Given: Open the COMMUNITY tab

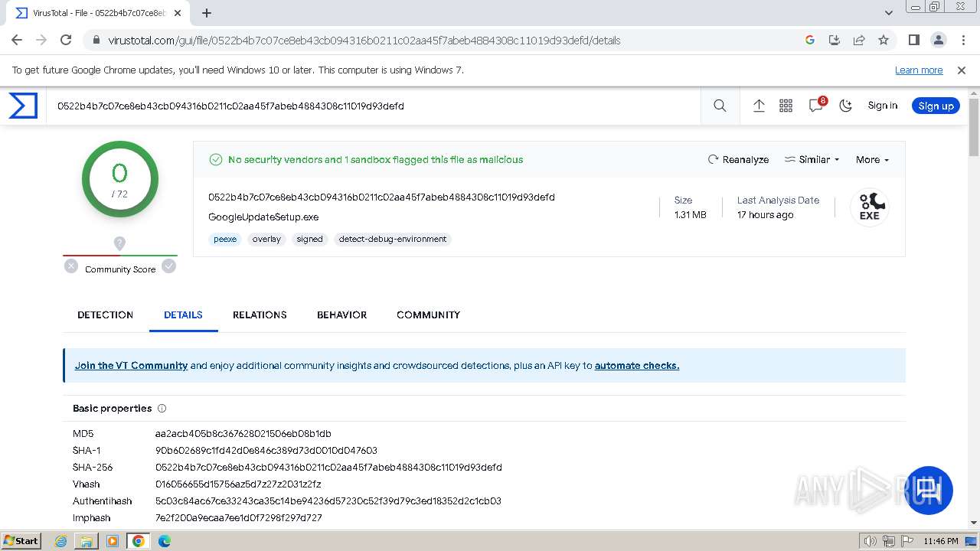Looking at the screenshot, I should click(428, 315).
